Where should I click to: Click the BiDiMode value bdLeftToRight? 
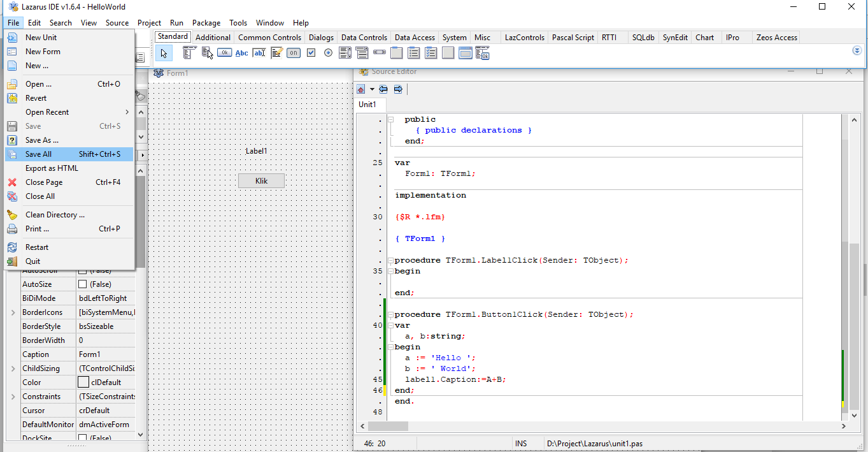pos(106,298)
